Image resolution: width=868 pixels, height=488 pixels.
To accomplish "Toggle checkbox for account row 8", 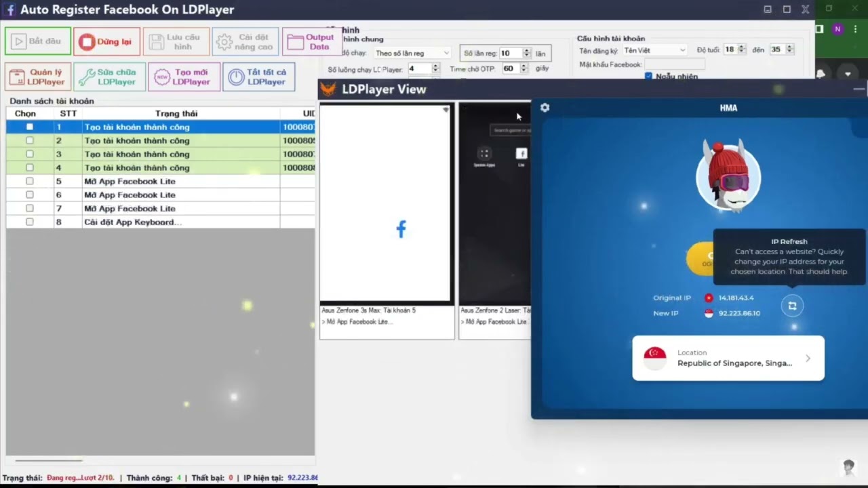I will pyautogui.click(x=29, y=222).
